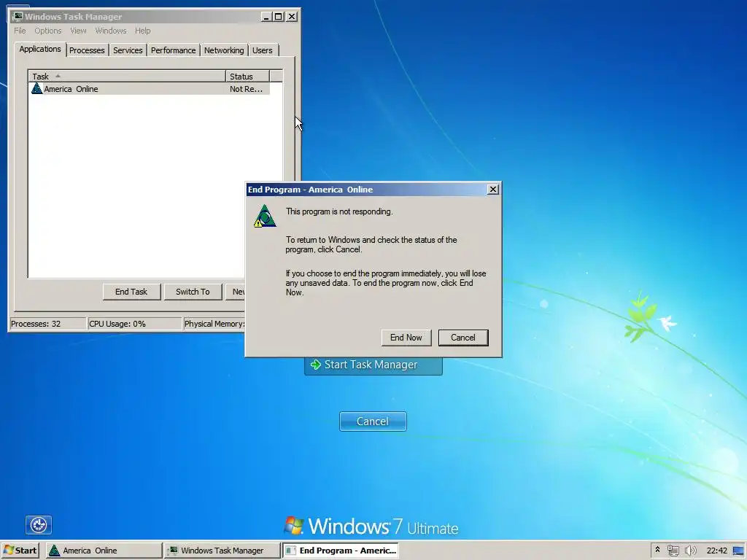Switch to the Windows Task Manager taskbar button
The image size is (747, 560).
222,551
